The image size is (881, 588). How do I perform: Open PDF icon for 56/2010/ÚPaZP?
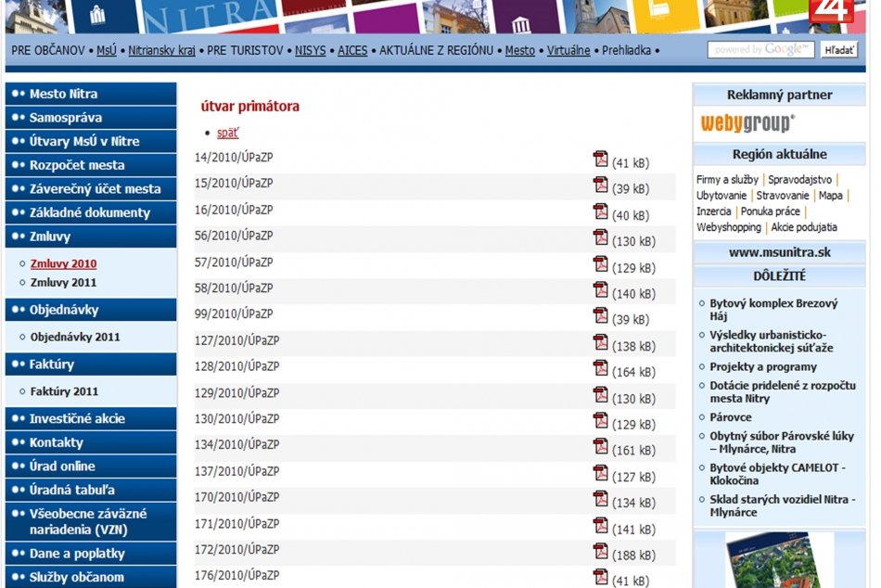click(x=600, y=237)
